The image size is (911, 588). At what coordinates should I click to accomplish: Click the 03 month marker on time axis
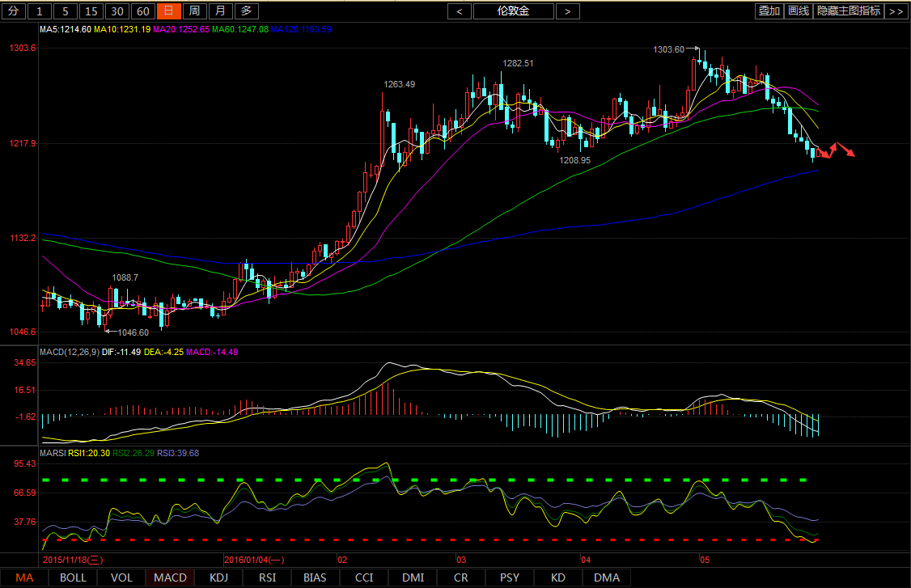[460, 561]
